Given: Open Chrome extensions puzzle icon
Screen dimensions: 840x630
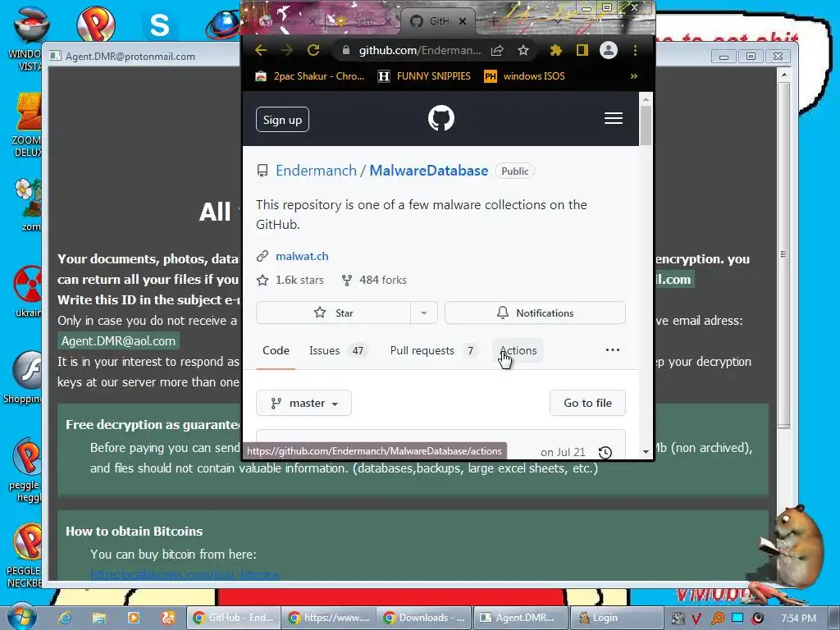Looking at the screenshot, I should coord(556,50).
